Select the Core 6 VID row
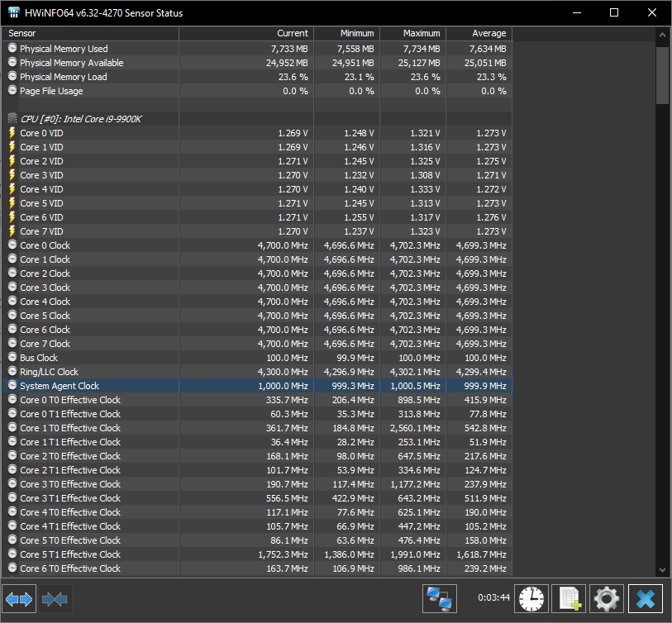 click(x=257, y=217)
